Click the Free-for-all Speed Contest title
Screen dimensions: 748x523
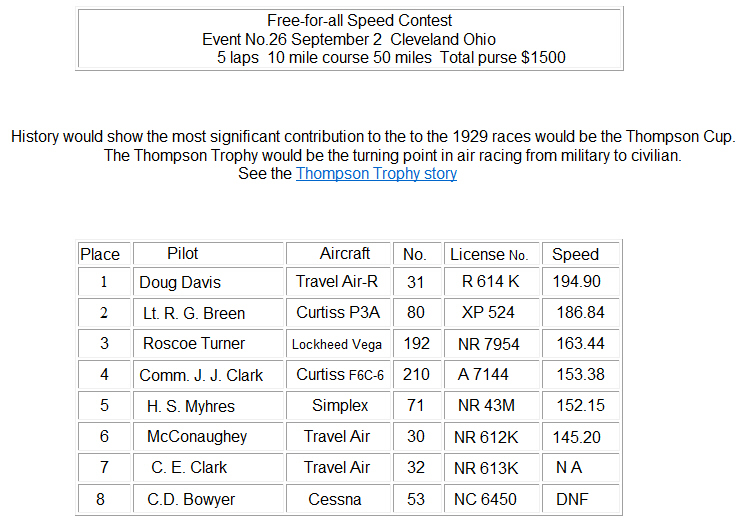point(360,21)
